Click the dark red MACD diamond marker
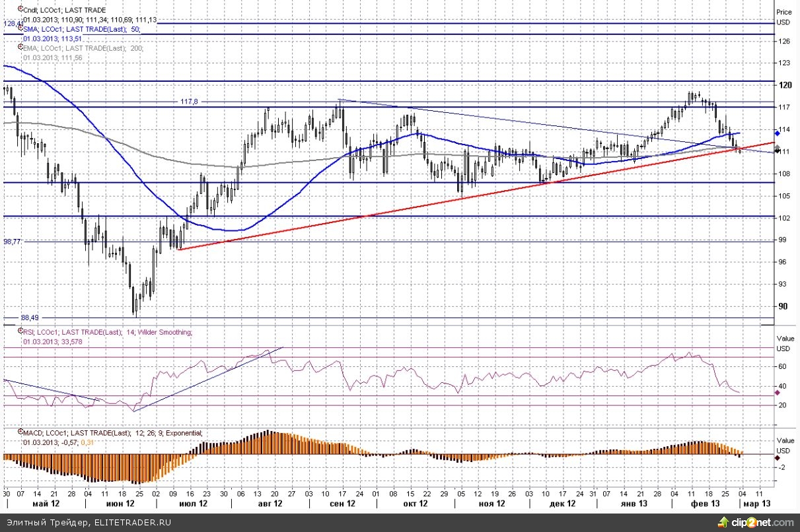 coord(778,457)
